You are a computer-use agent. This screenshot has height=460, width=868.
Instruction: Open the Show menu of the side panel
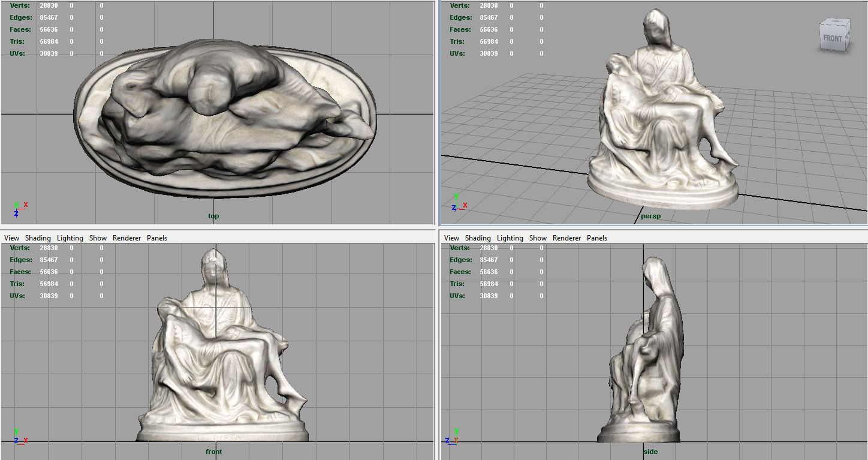pyautogui.click(x=538, y=238)
